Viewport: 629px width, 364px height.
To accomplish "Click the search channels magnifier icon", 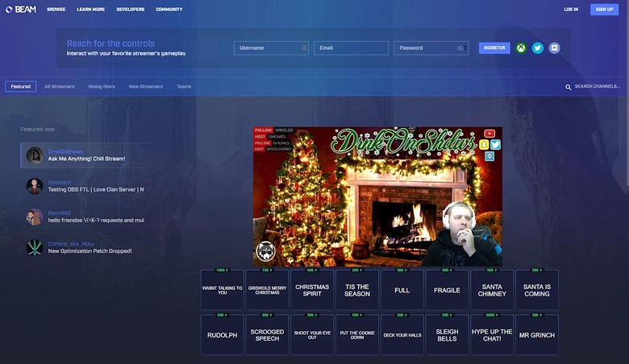I will point(568,87).
